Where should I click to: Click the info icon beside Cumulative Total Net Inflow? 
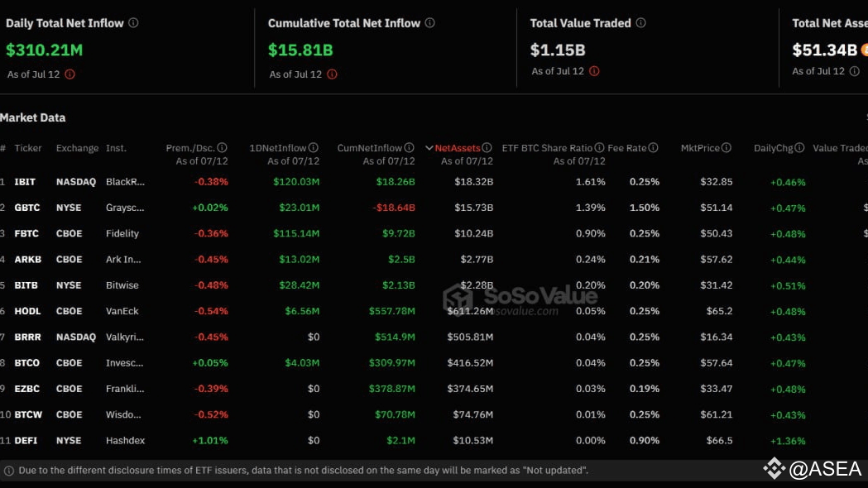point(429,22)
